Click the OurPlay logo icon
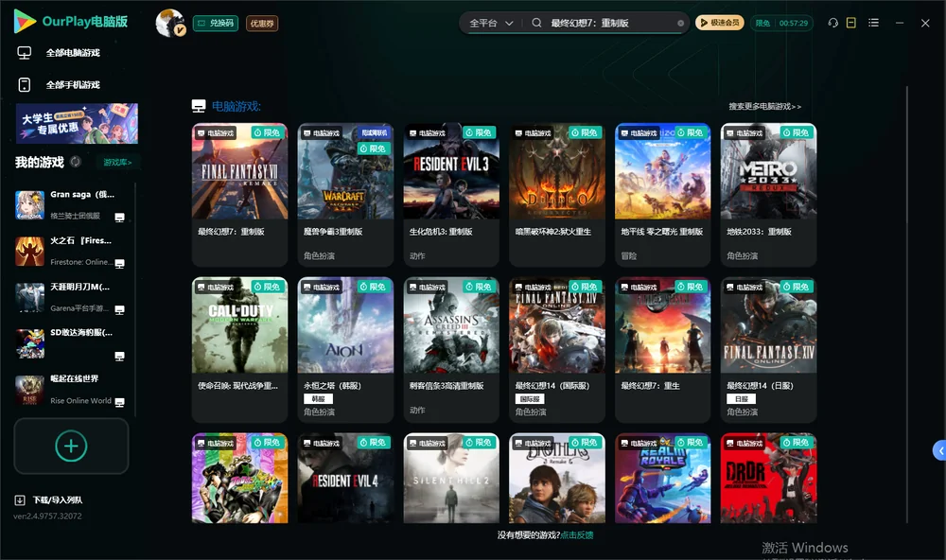Screen dimensions: 946x560 [25, 21]
